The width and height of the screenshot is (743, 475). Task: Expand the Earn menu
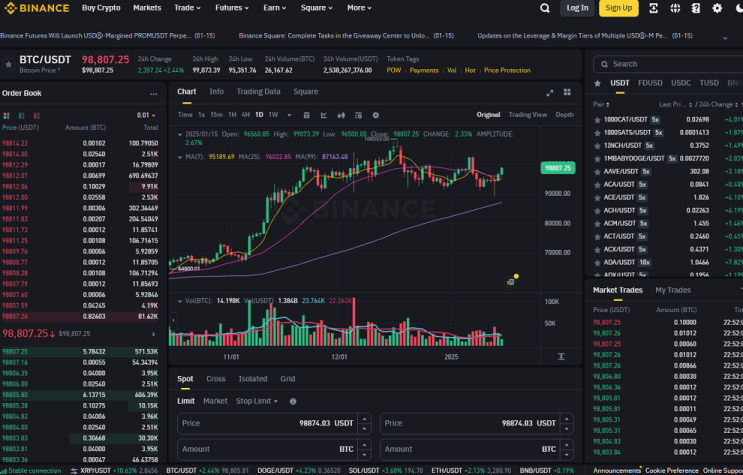(274, 8)
